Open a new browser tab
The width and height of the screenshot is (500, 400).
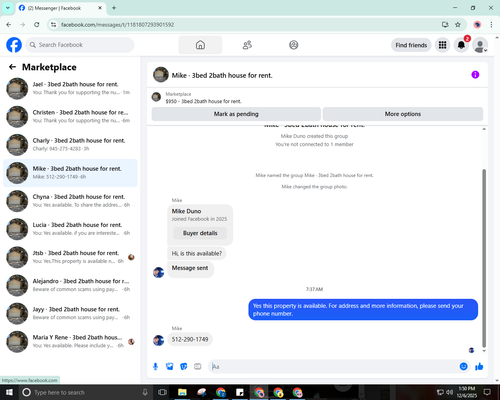tap(114, 8)
